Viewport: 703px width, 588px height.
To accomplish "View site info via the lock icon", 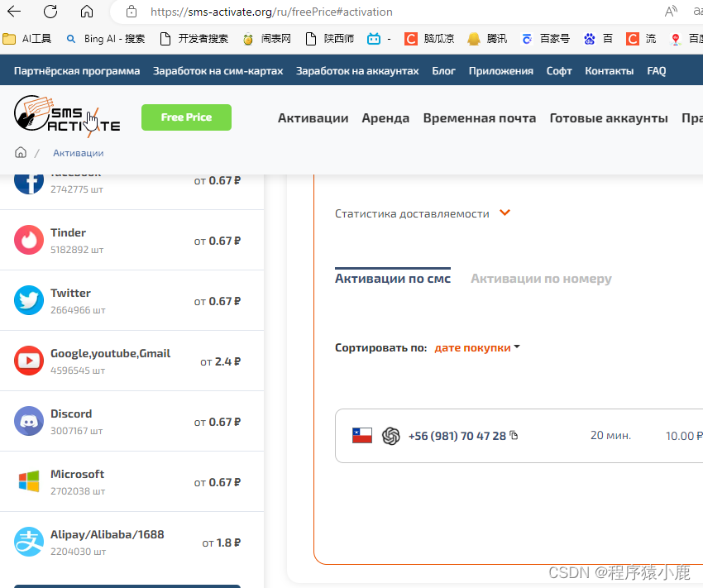I will tap(132, 12).
